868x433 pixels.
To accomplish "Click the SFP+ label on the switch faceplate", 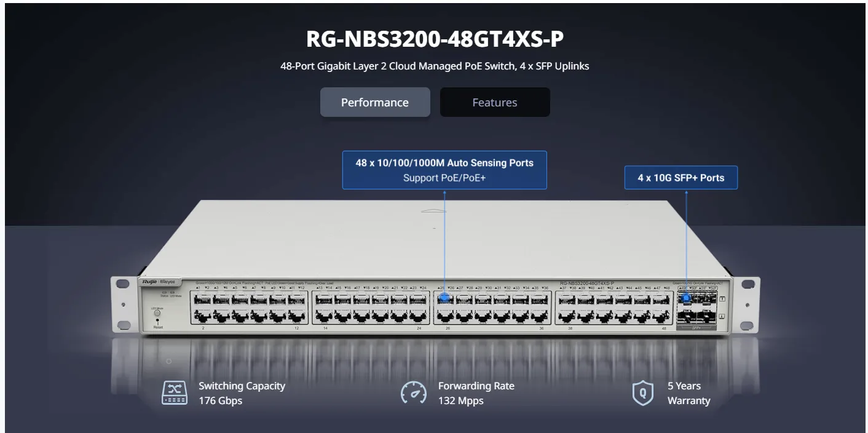I will click(696, 328).
